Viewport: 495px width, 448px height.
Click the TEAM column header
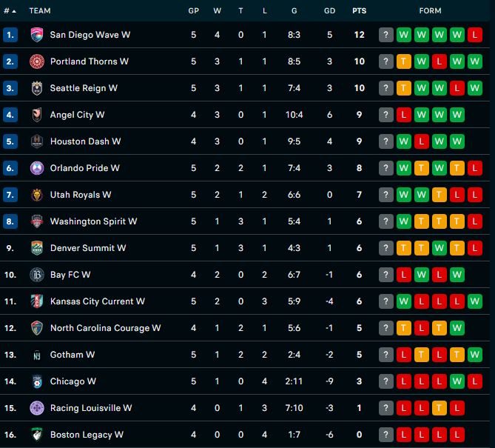pos(40,11)
